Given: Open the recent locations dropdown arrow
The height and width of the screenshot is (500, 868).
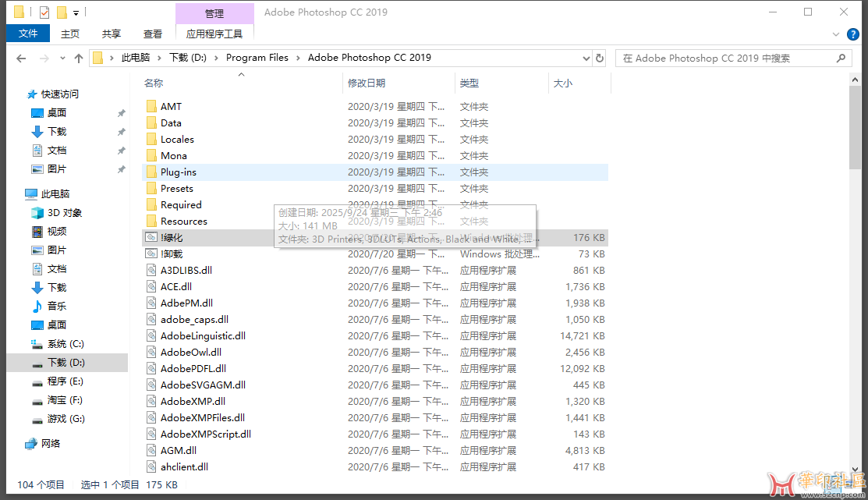Looking at the screenshot, I should (x=62, y=59).
